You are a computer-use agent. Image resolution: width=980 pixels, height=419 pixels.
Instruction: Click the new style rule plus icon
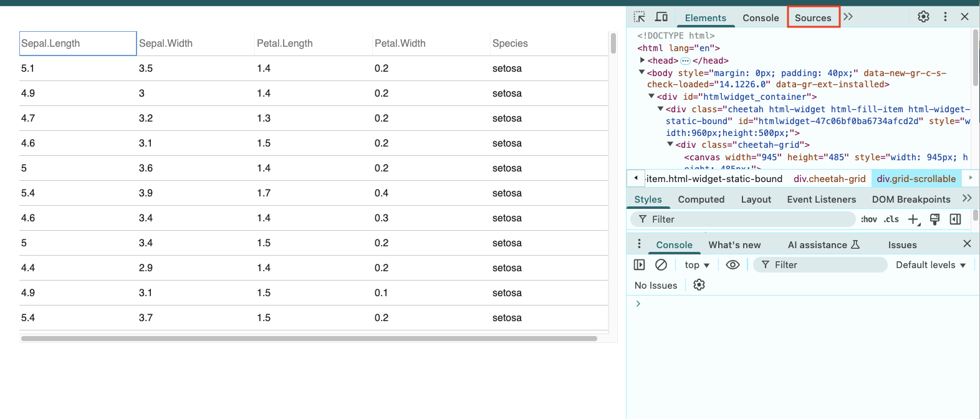pyautogui.click(x=913, y=219)
